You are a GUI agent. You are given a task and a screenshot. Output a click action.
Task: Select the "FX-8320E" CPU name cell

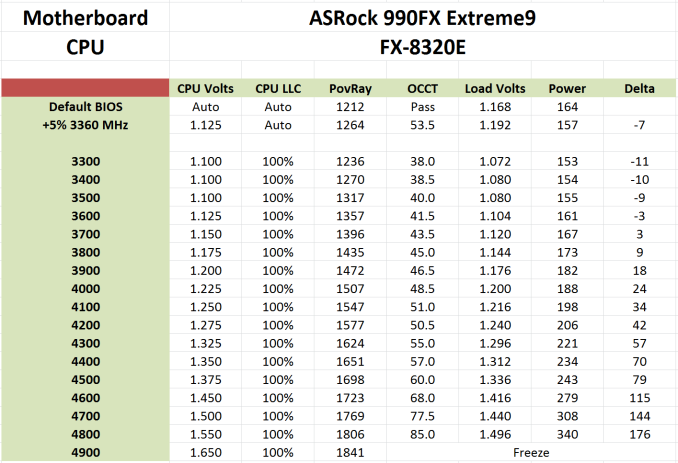point(425,46)
